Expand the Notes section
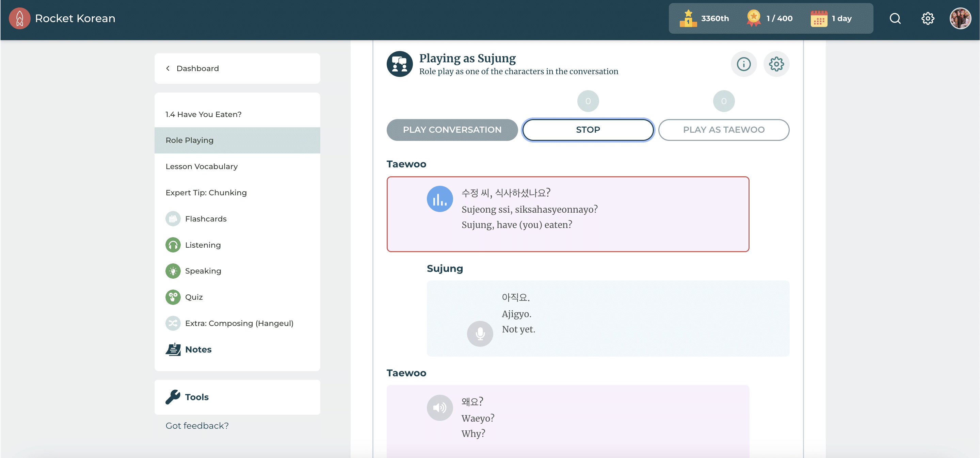Viewport: 980px width, 458px height. [x=198, y=349]
